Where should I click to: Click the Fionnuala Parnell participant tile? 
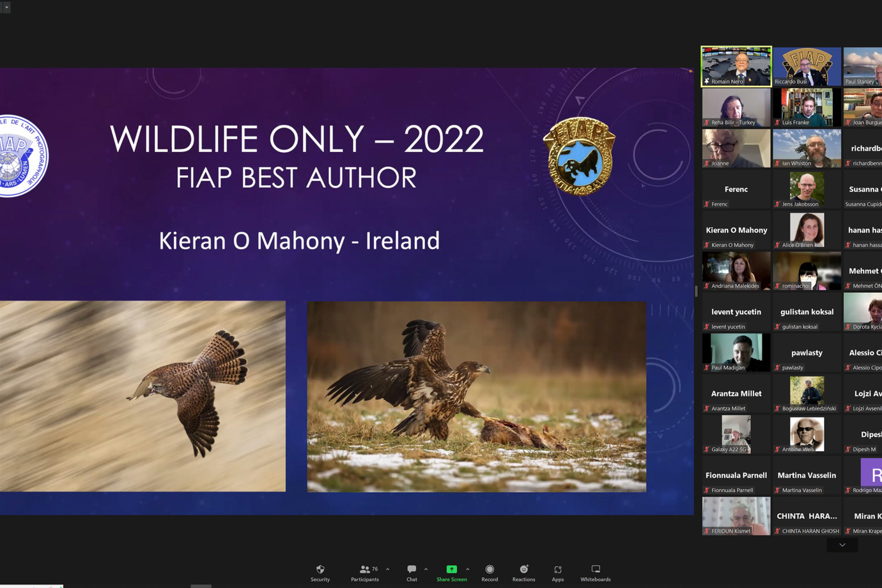click(x=736, y=476)
